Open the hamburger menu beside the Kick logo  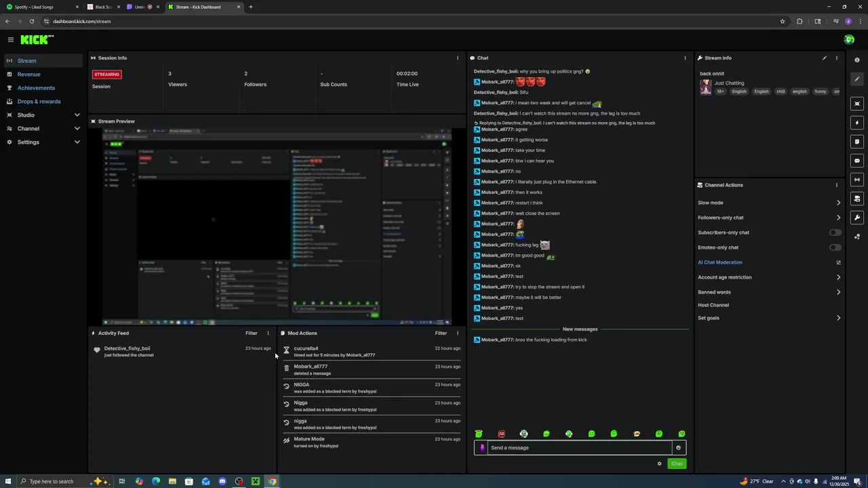pyautogui.click(x=11, y=40)
